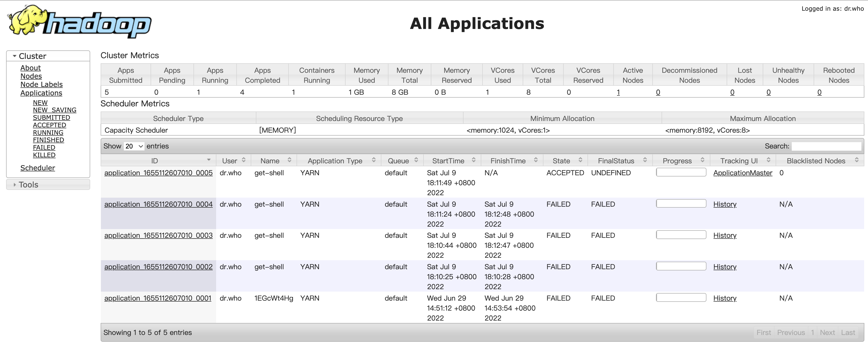This screenshot has height=351, width=868.
Task: Open Node Labels in sidebar
Action: coord(41,84)
